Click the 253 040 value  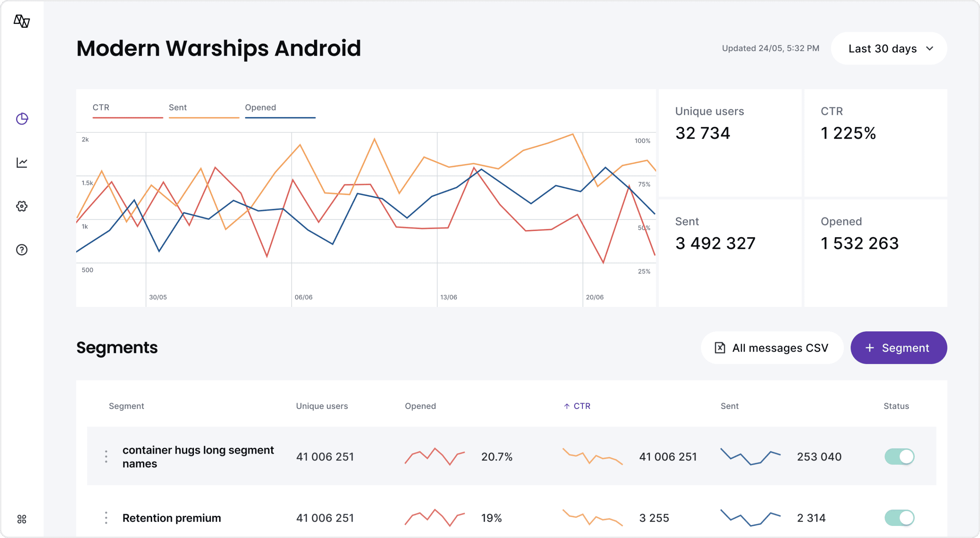819,456
